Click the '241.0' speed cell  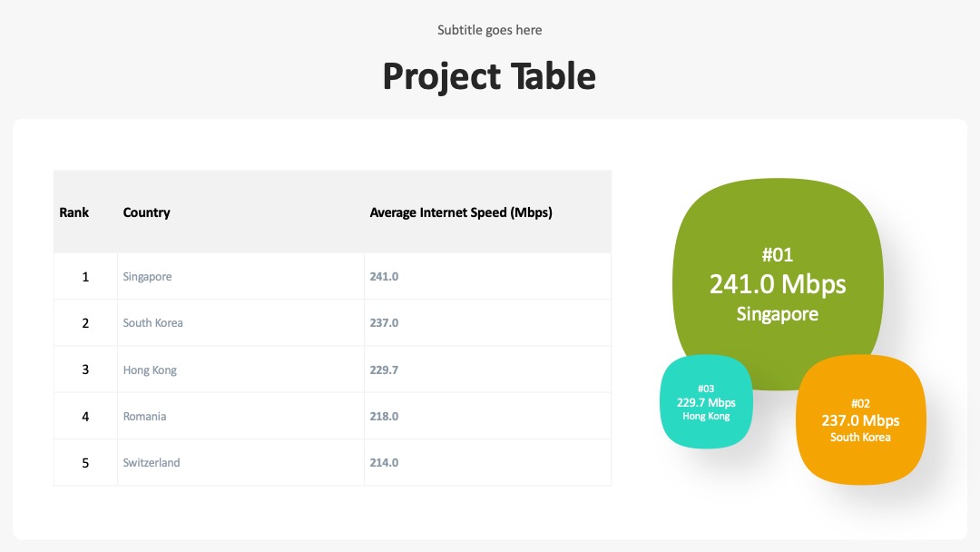pos(487,276)
